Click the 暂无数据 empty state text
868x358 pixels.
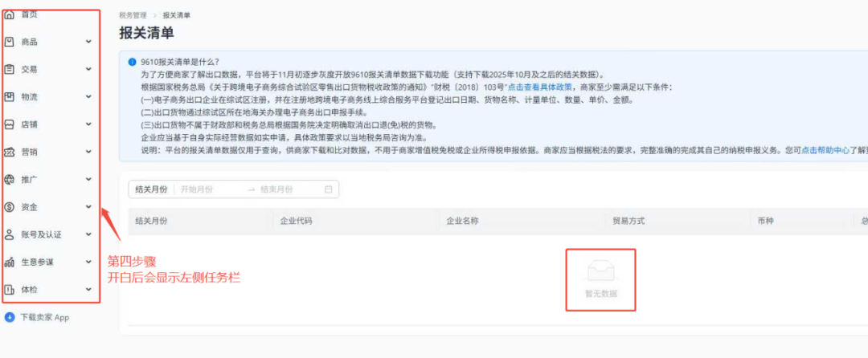pyautogui.click(x=600, y=293)
